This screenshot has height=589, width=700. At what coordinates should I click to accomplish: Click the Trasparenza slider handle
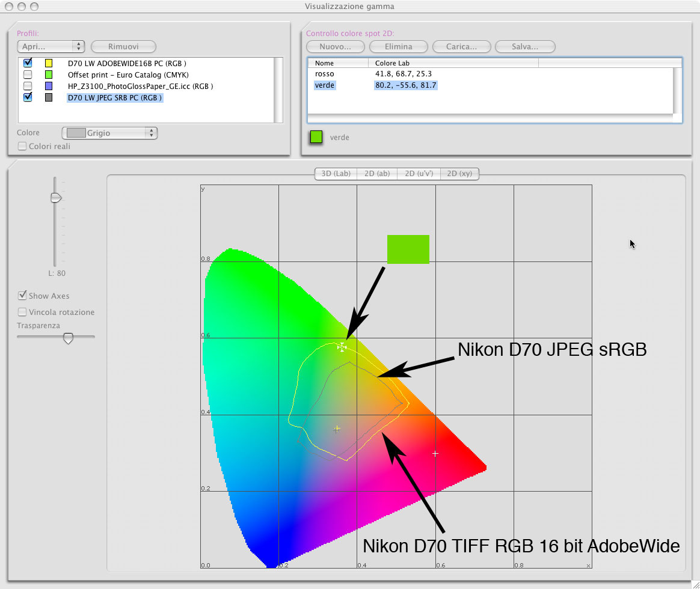[x=68, y=338]
